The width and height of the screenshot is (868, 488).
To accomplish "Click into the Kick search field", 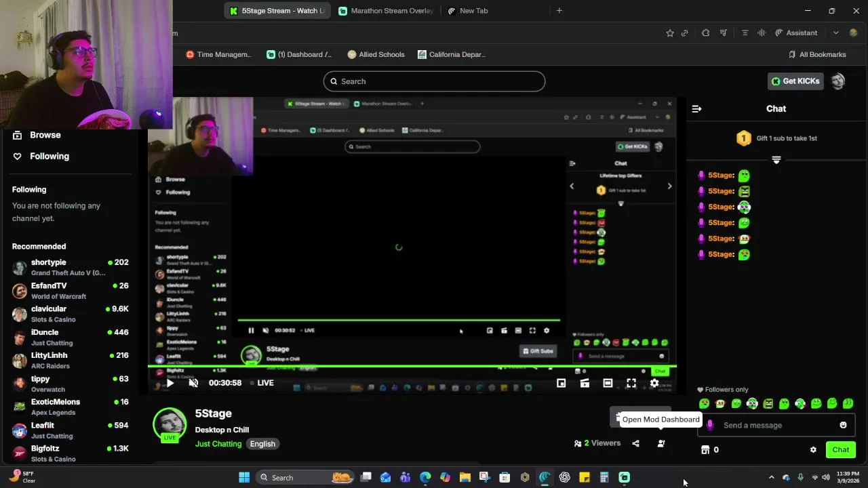I will click(x=434, y=81).
